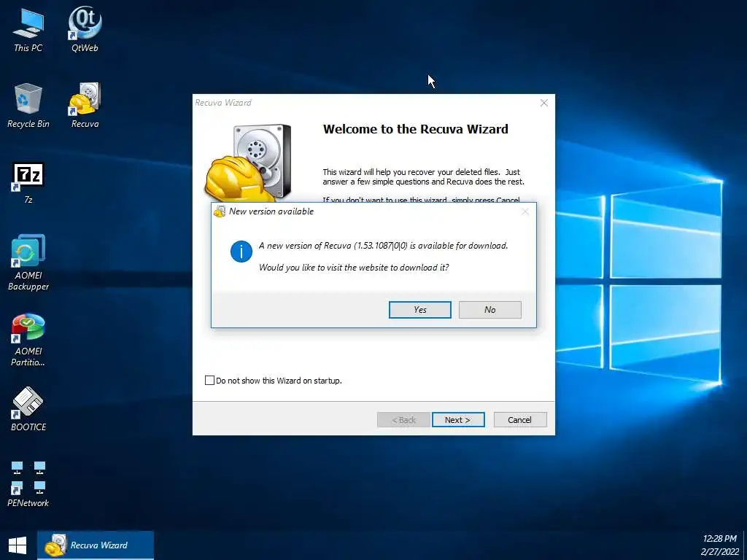
Task: Select the Recuva desktop shortcut
Action: pos(85,105)
